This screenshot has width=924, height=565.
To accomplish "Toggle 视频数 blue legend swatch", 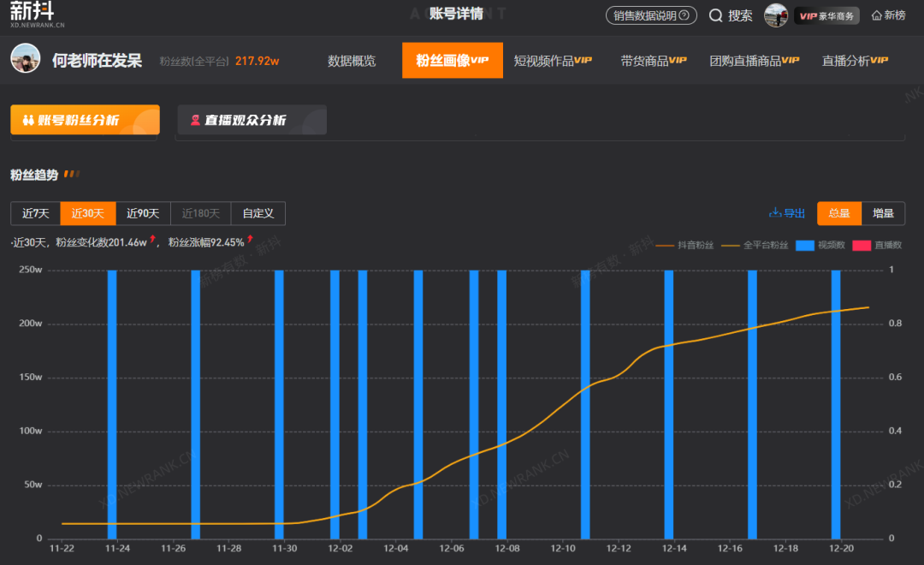I will coord(804,245).
